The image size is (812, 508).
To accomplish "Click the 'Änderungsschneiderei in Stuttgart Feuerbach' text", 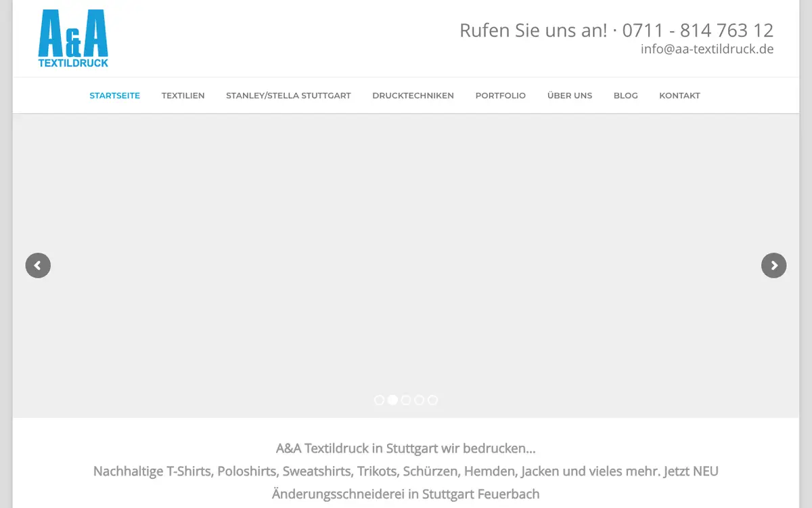I will 406,494.
